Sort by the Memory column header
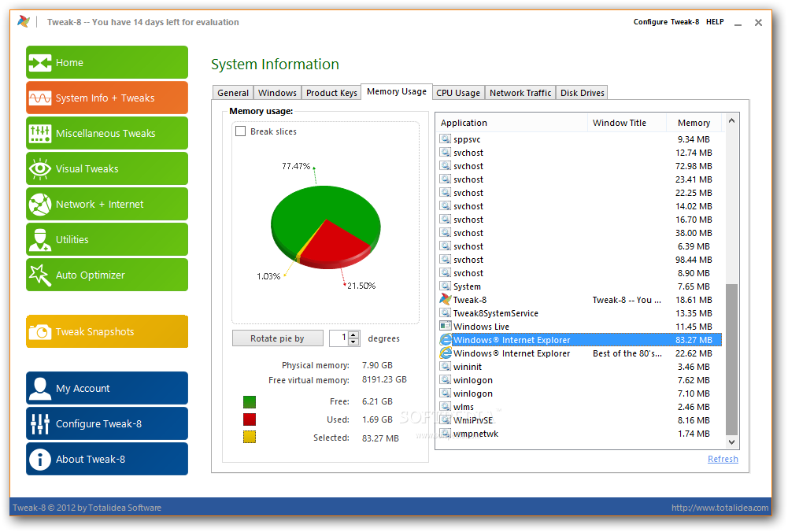The height and width of the screenshot is (532, 788). (694, 123)
